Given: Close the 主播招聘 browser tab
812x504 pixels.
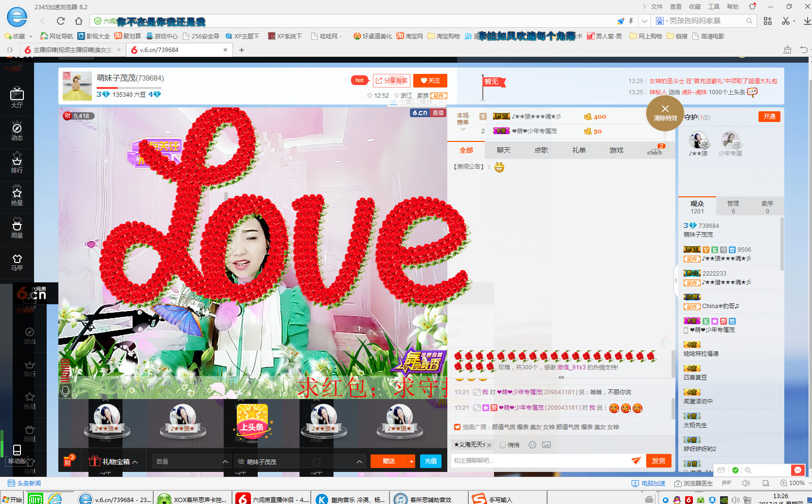Looking at the screenshot, I should point(119,50).
